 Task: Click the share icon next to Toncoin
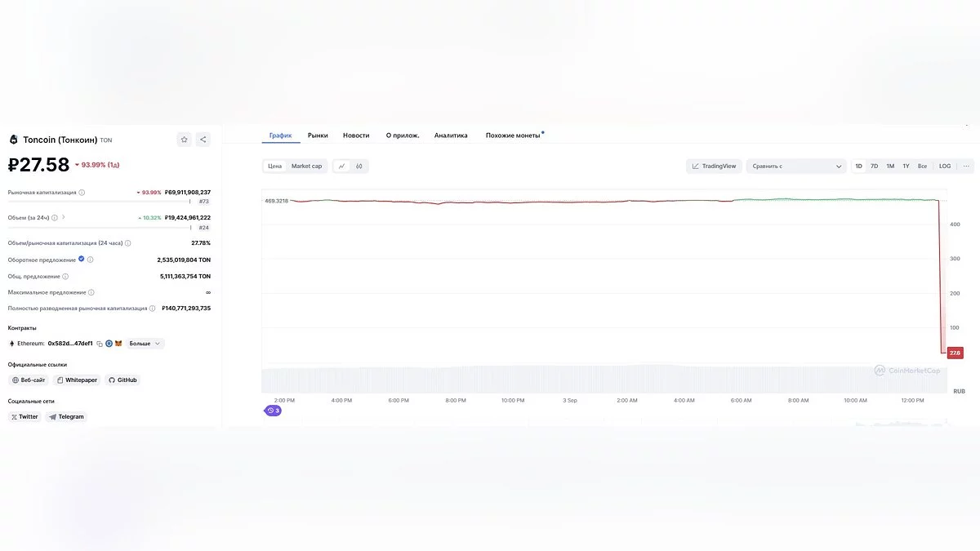coord(203,140)
